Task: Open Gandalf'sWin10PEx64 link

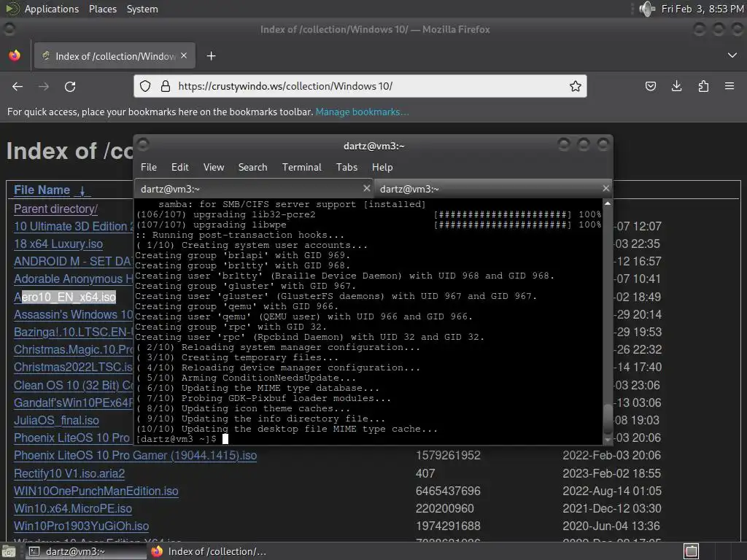Action: click(x=73, y=402)
